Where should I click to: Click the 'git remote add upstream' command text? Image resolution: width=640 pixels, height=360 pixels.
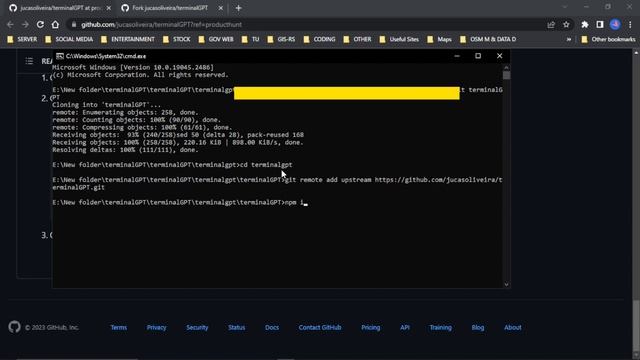[328, 180]
